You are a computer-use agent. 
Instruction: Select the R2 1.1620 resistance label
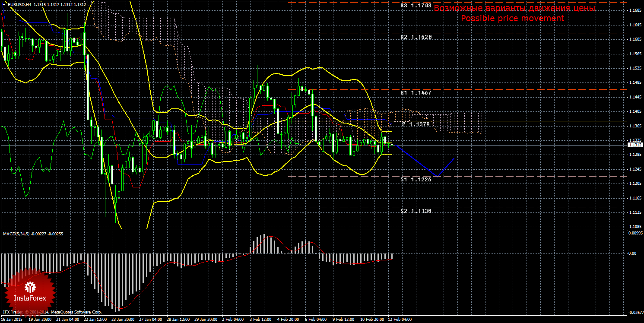(x=416, y=37)
